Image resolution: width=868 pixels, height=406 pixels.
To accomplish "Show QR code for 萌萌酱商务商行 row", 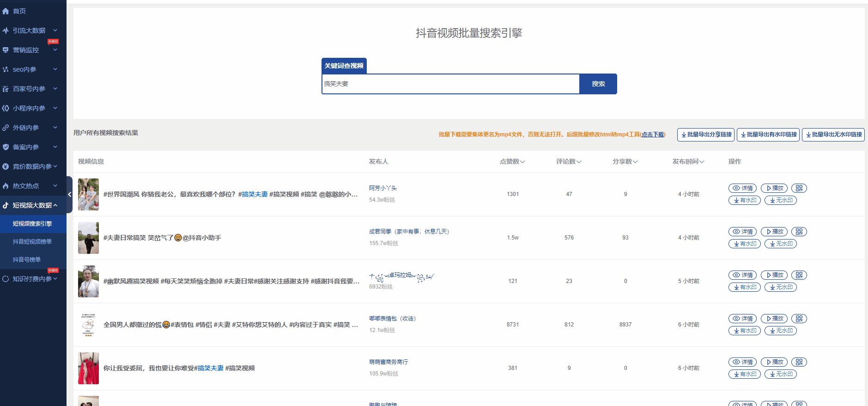I will [x=799, y=362].
